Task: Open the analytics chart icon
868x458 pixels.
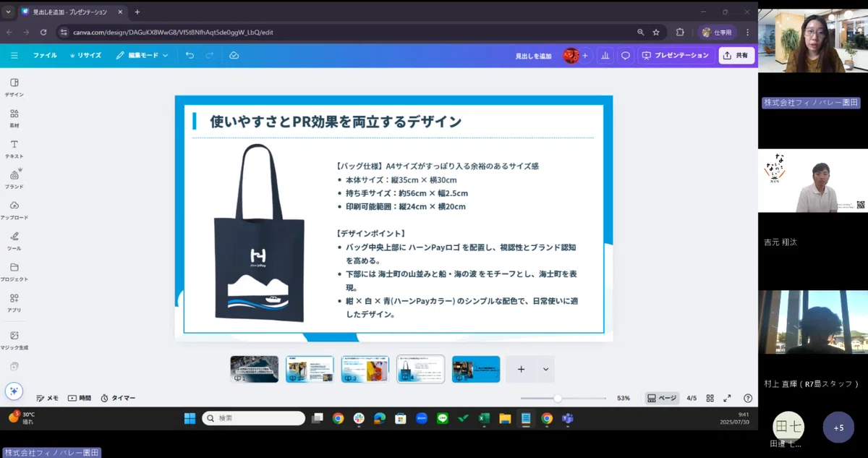Action: pyautogui.click(x=605, y=56)
